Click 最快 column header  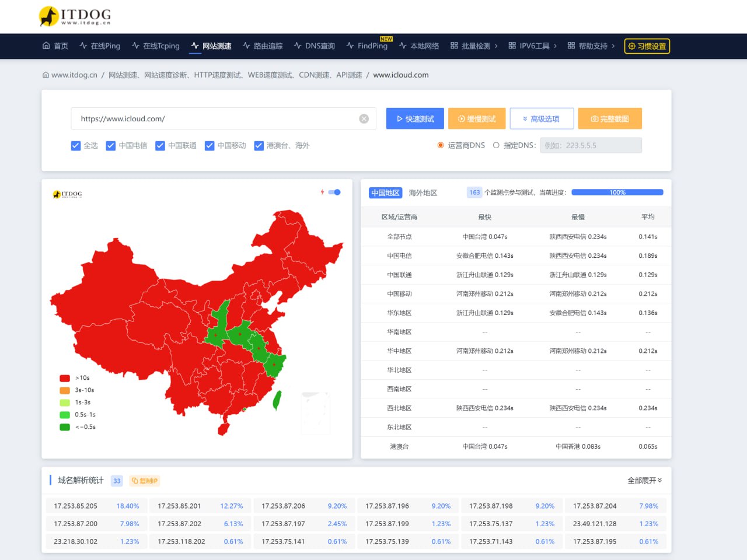coord(484,217)
